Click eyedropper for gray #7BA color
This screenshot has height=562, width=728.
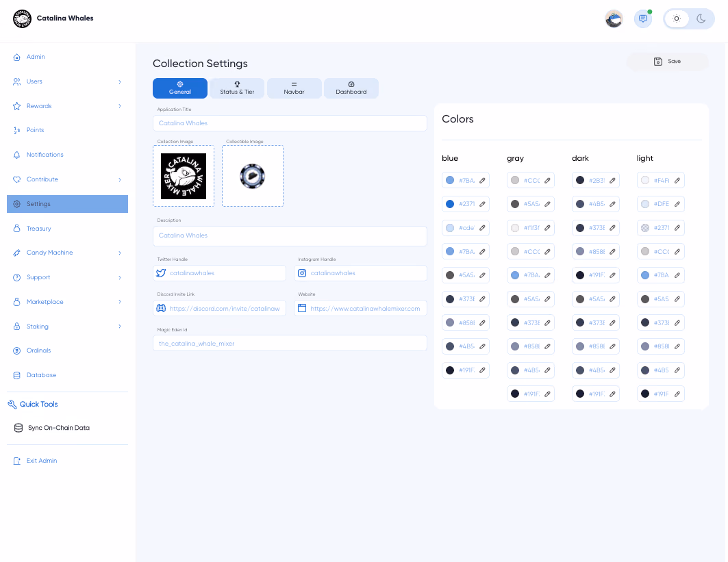point(547,275)
